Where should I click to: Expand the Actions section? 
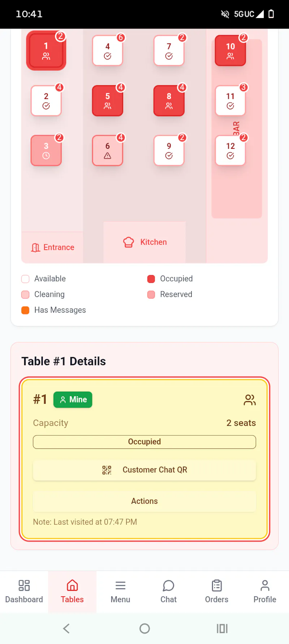click(x=144, y=501)
